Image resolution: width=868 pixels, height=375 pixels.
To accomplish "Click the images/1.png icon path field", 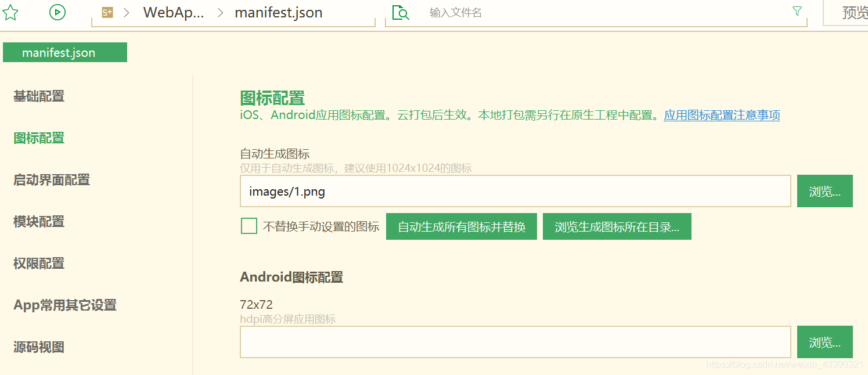I will pyautogui.click(x=516, y=191).
